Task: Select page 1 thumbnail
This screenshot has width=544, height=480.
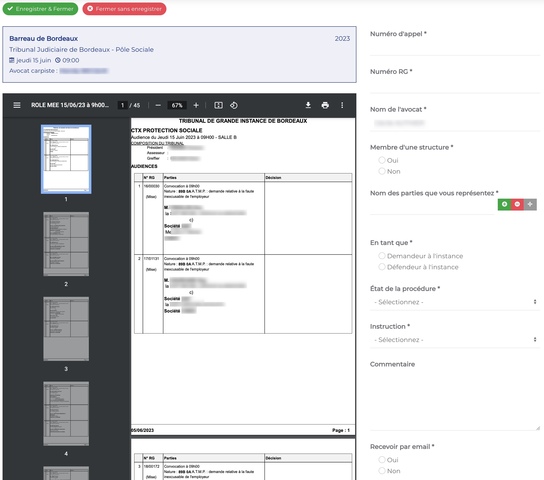Action: (x=66, y=159)
